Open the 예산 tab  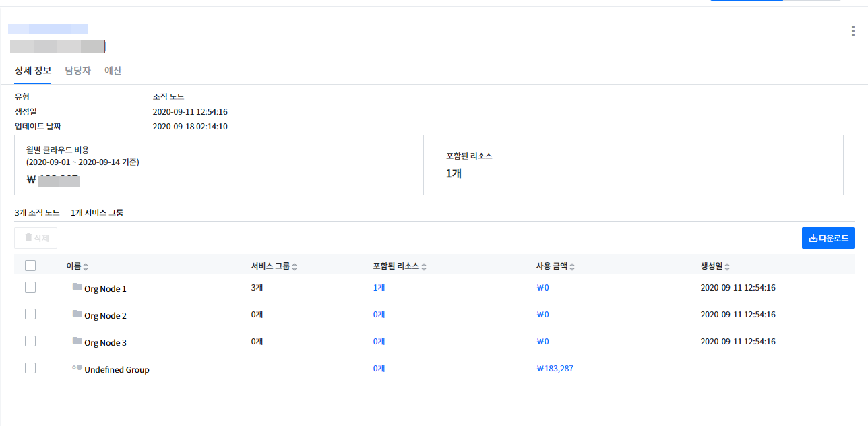[x=113, y=71]
